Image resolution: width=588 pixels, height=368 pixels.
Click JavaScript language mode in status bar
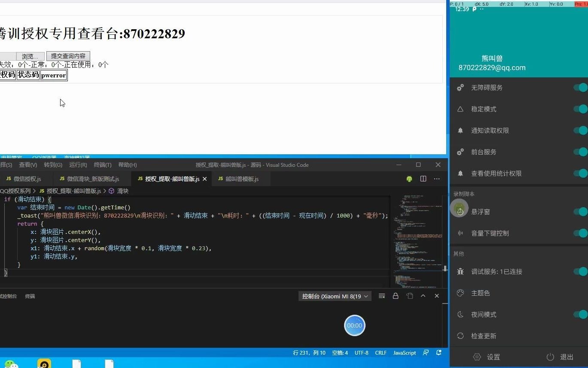pos(405,353)
